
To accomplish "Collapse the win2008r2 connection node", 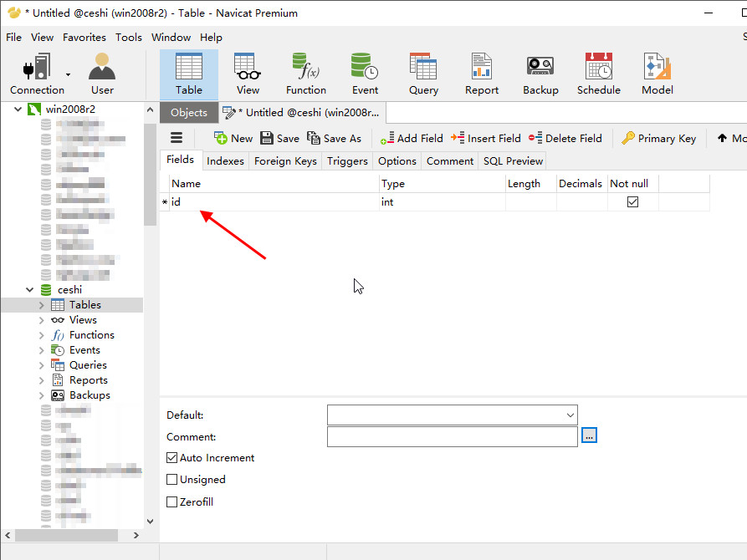I will [18, 109].
